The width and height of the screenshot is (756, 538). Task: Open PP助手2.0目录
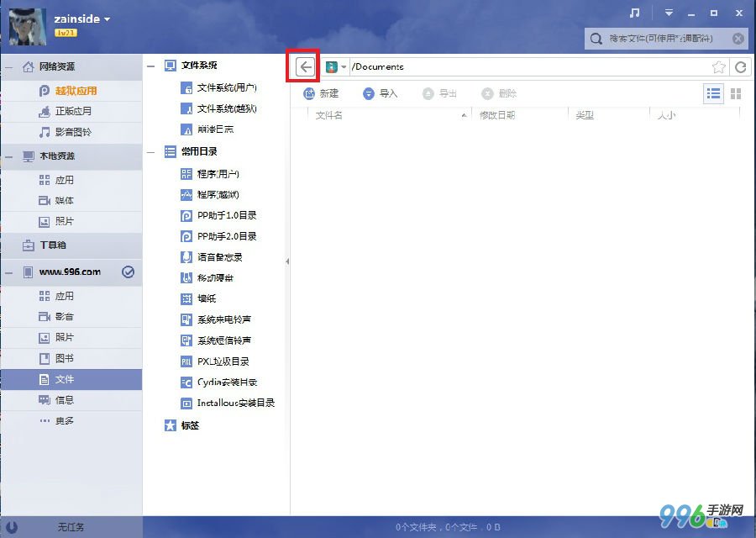[x=218, y=236]
